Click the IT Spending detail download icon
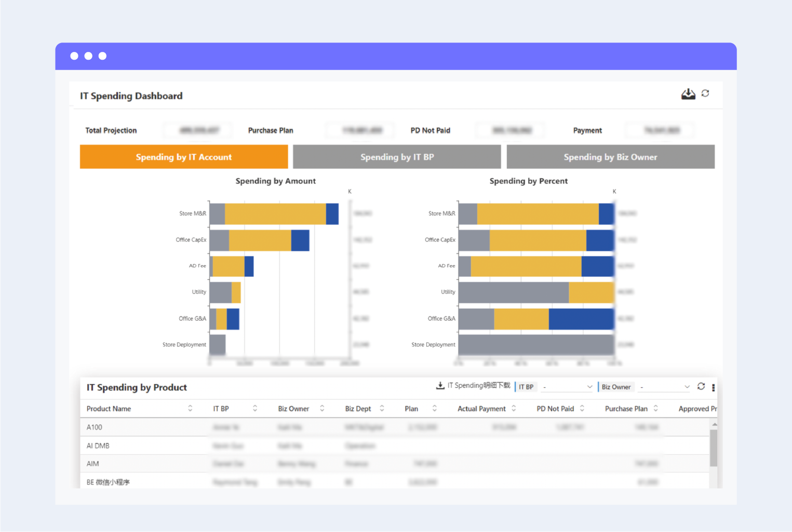792x532 pixels. coord(440,386)
